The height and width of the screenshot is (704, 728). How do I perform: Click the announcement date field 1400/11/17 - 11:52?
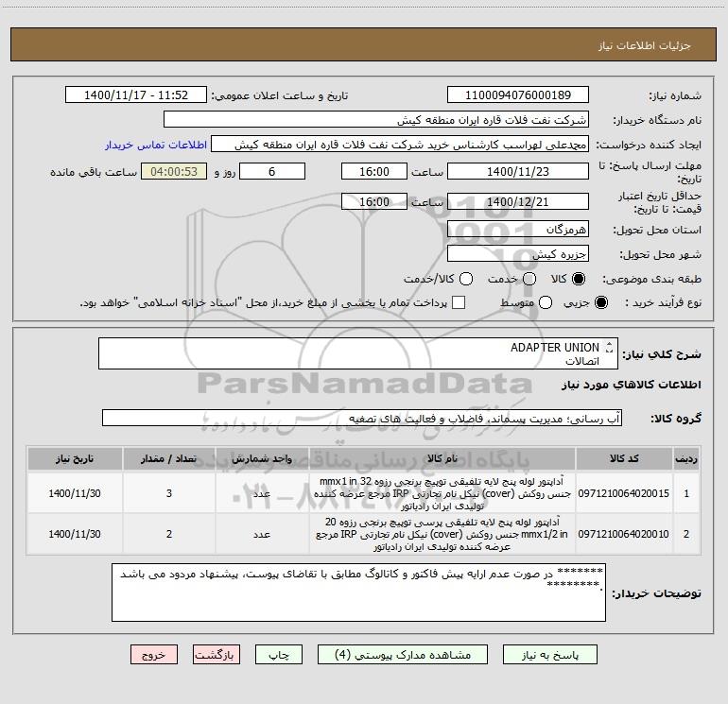pos(136,94)
